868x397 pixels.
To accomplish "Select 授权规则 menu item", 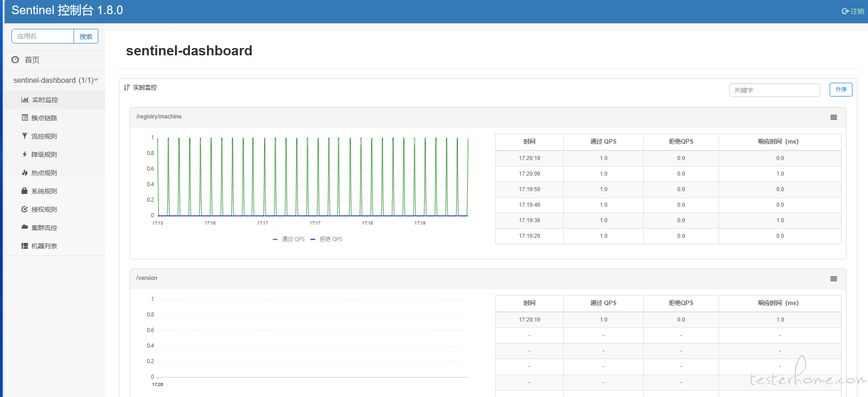I will click(44, 209).
